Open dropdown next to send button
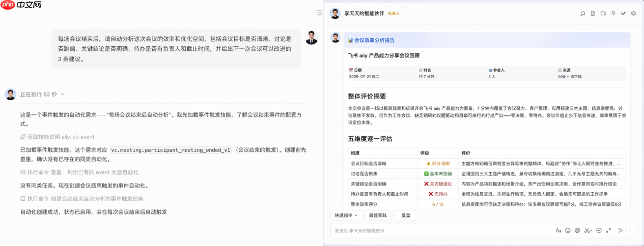The image size is (644, 246). [x=630, y=230]
